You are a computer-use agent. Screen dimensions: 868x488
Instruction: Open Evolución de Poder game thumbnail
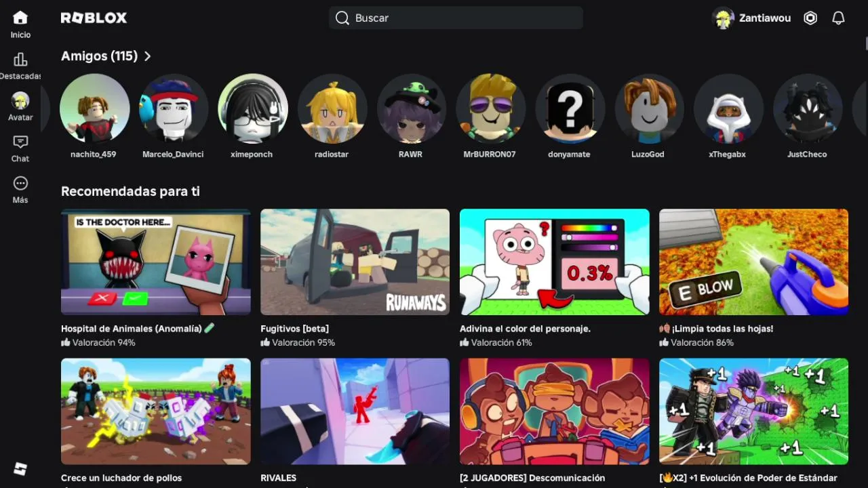(x=754, y=411)
